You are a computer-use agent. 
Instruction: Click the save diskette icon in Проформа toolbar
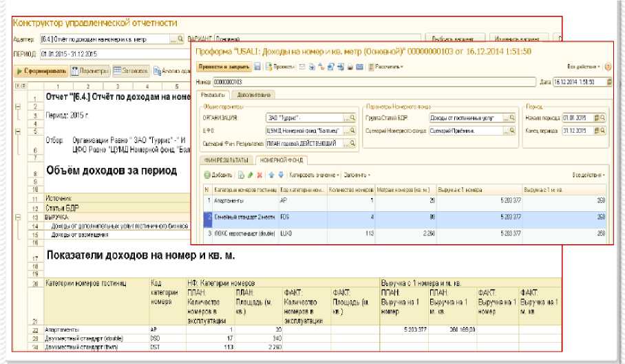coord(257,67)
